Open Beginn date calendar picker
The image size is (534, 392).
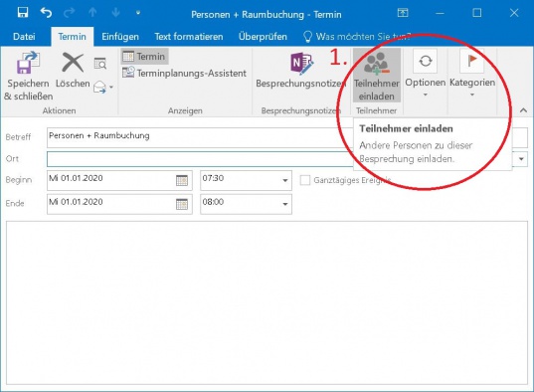click(182, 180)
